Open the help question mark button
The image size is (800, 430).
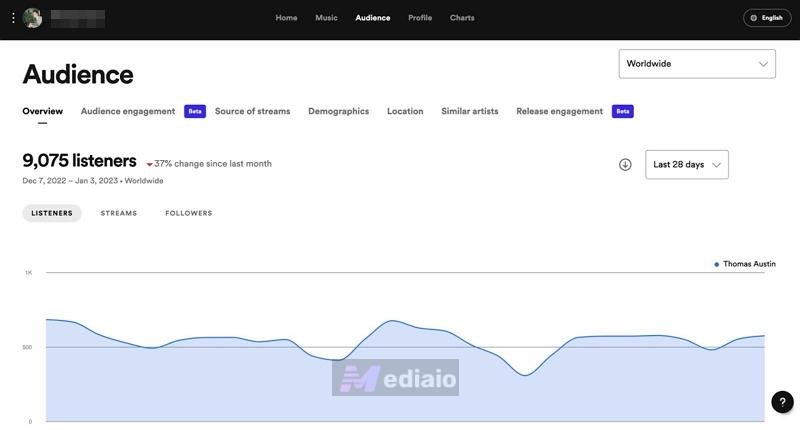782,402
